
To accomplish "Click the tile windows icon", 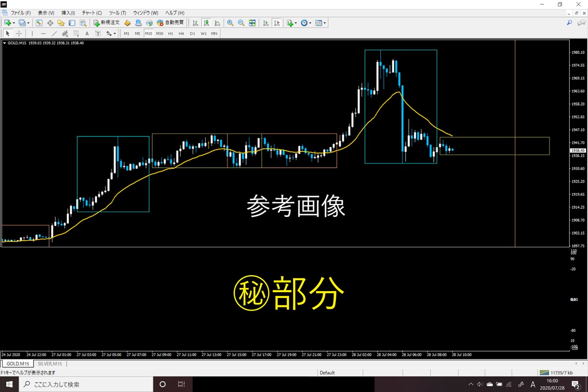I will [x=252, y=23].
